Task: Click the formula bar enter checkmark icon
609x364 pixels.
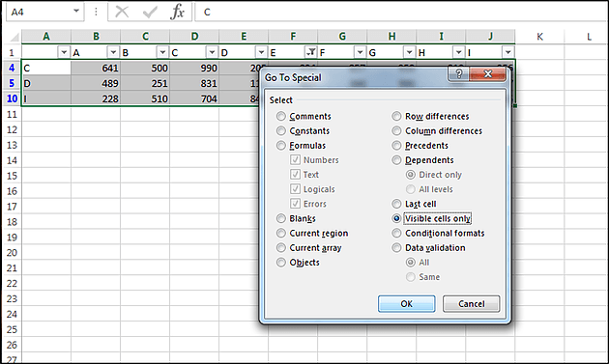Action: (x=150, y=12)
